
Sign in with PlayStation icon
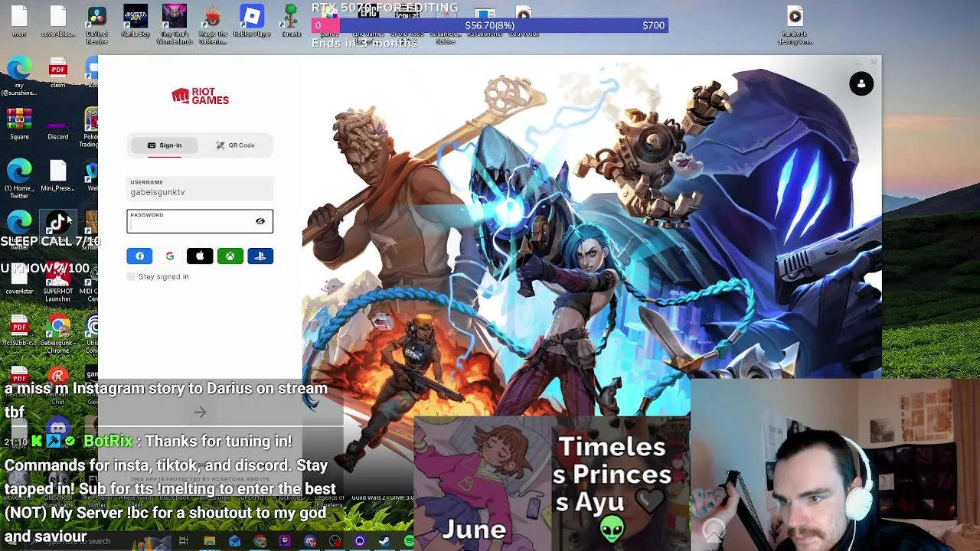coord(260,256)
